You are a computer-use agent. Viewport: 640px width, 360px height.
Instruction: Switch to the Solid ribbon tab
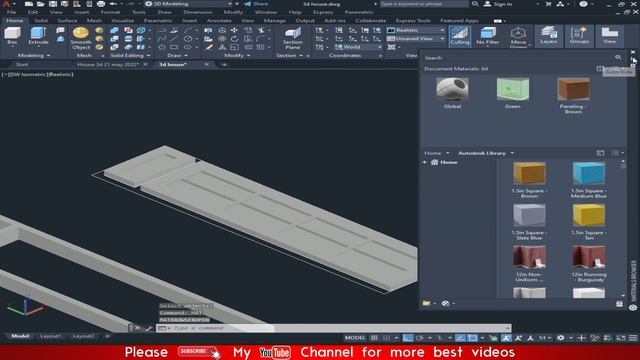click(41, 20)
